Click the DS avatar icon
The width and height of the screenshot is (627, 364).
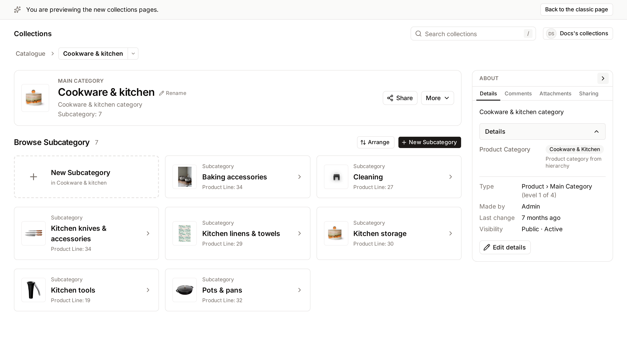pyautogui.click(x=551, y=34)
